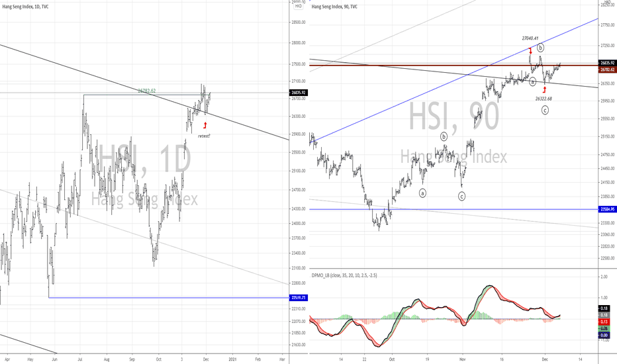Click 28500.00 on daily price axis
Image resolution: width=617 pixels, height=364 pixels.
coord(299,23)
